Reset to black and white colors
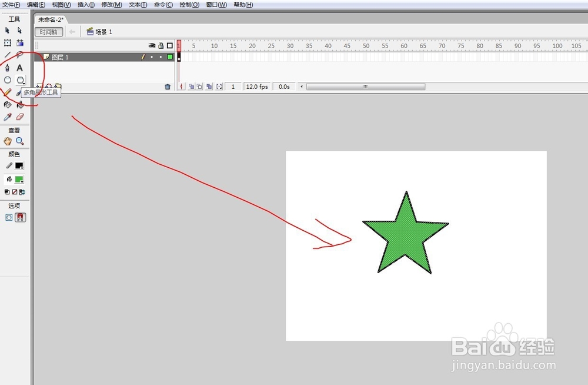This screenshot has width=588, height=385. pyautogui.click(x=6, y=192)
